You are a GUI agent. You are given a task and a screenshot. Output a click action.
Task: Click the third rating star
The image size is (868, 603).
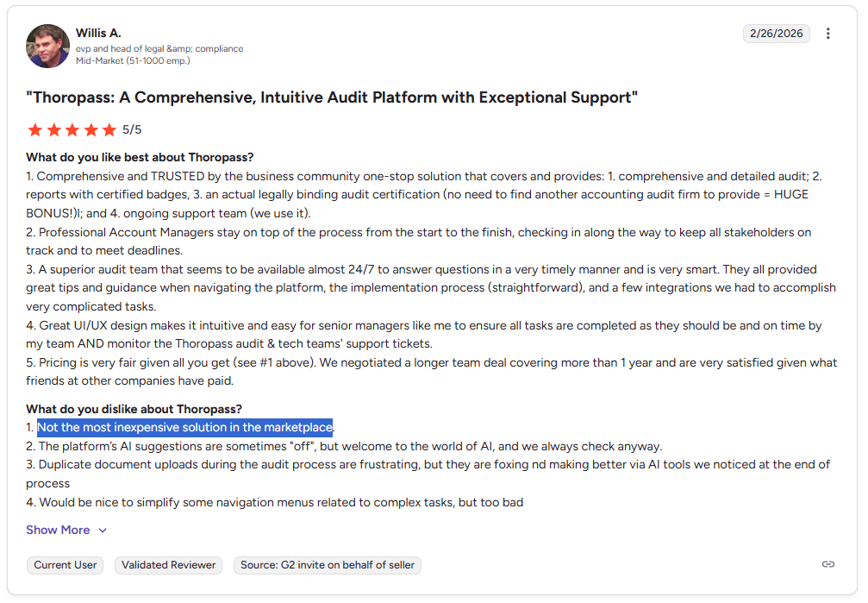point(72,129)
